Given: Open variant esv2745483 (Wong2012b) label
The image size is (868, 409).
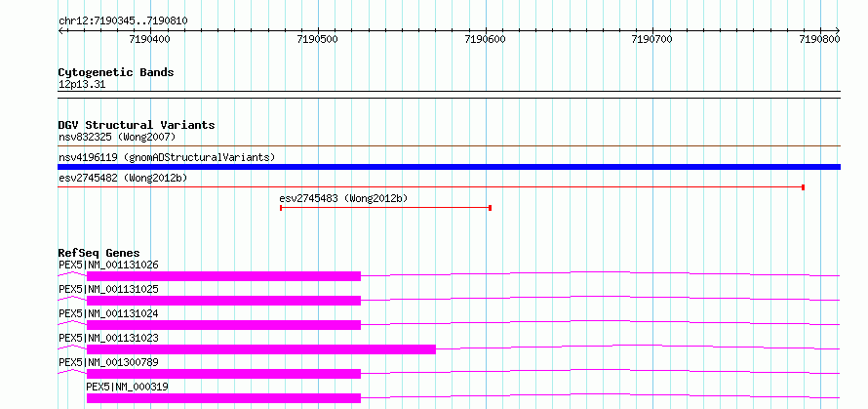Looking at the screenshot, I should coord(343,198).
